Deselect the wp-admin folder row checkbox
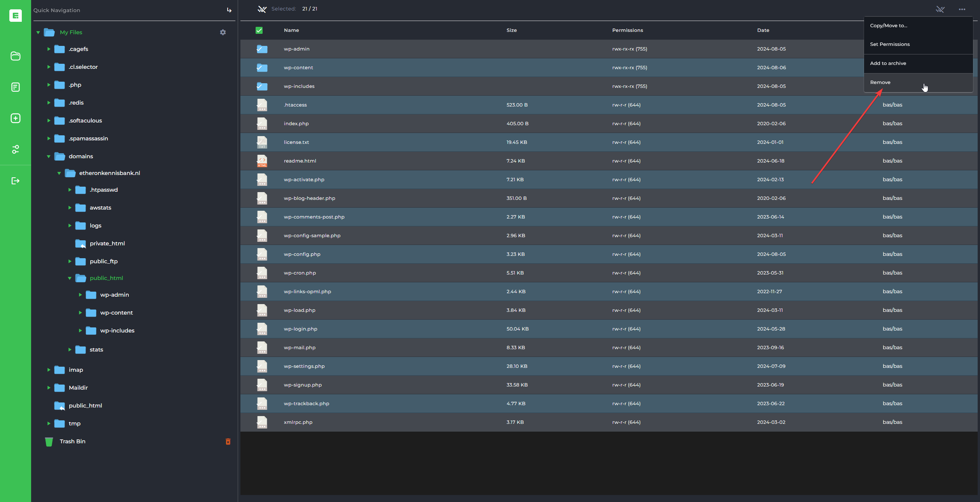 click(262, 49)
